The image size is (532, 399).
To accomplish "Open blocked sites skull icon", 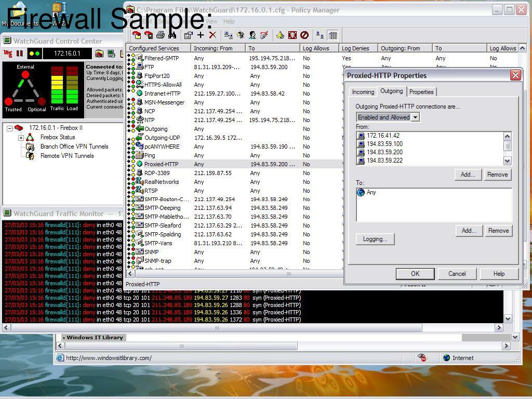I will click(292, 35).
